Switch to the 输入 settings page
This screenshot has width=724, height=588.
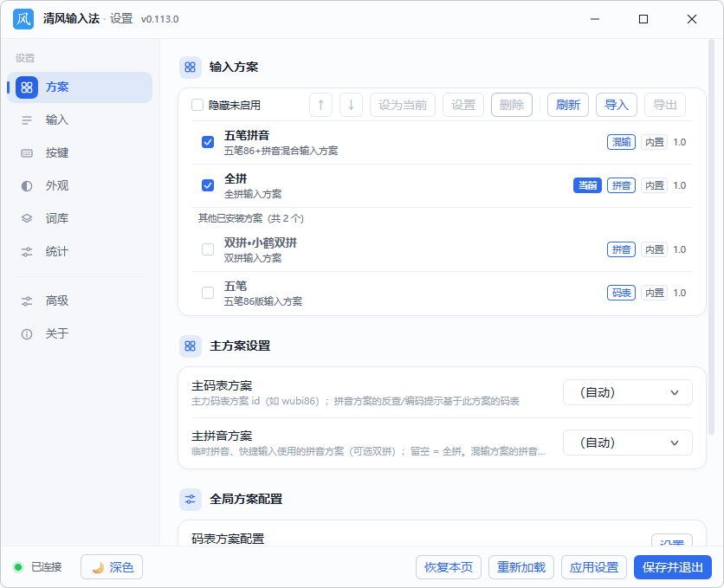(80, 120)
